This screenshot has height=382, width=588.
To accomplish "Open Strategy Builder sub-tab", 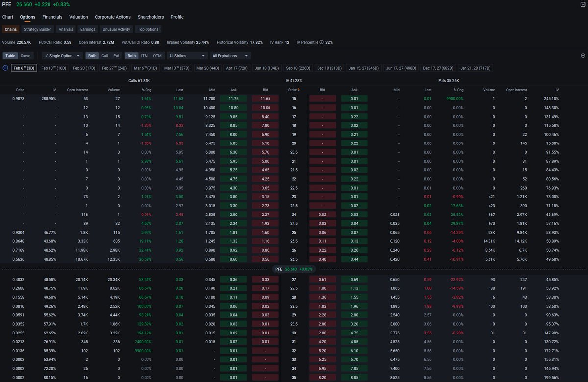I will pos(38,29).
